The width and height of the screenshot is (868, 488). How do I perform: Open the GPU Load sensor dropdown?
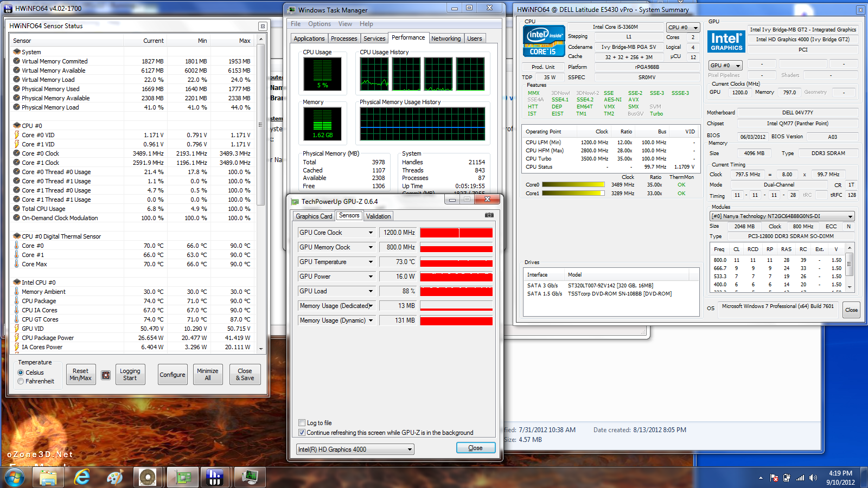click(371, 291)
